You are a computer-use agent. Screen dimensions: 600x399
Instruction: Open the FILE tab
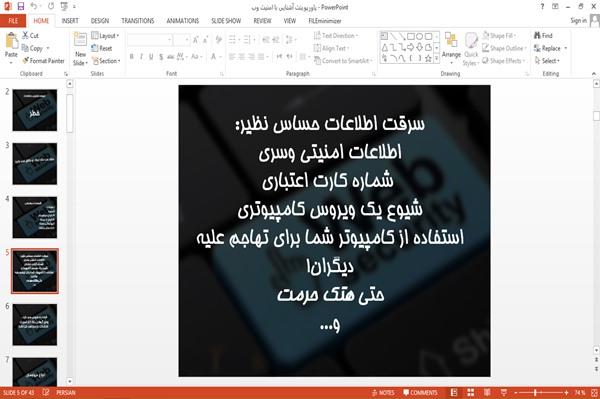13,21
